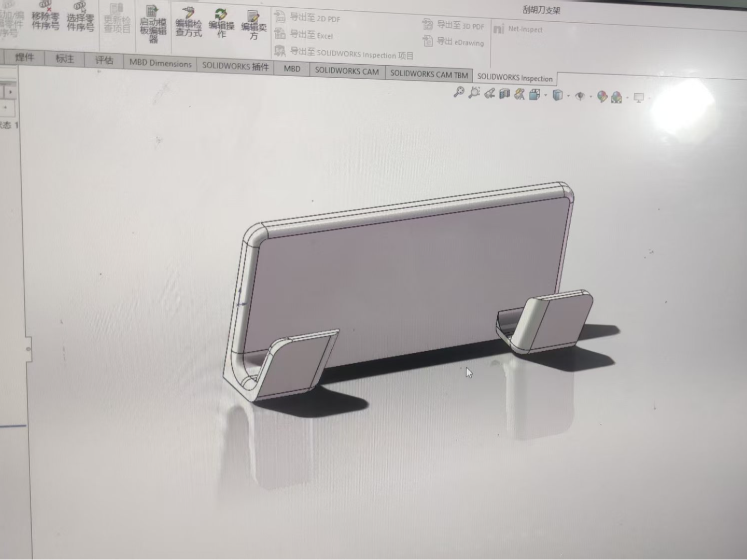
Task: Expand the Display Style dropdown arrow
Action: click(x=569, y=96)
